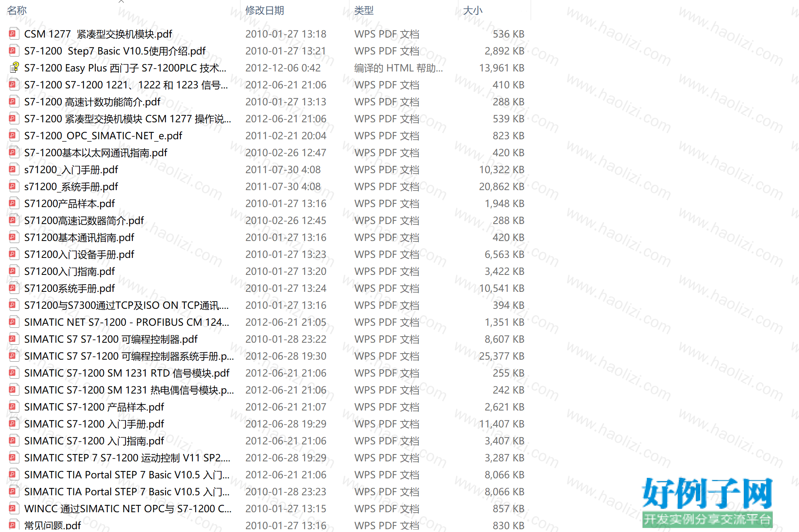Select SIMATIC STEP 7 S7-1200 运动控制 V11 SP2 file

(x=127, y=458)
